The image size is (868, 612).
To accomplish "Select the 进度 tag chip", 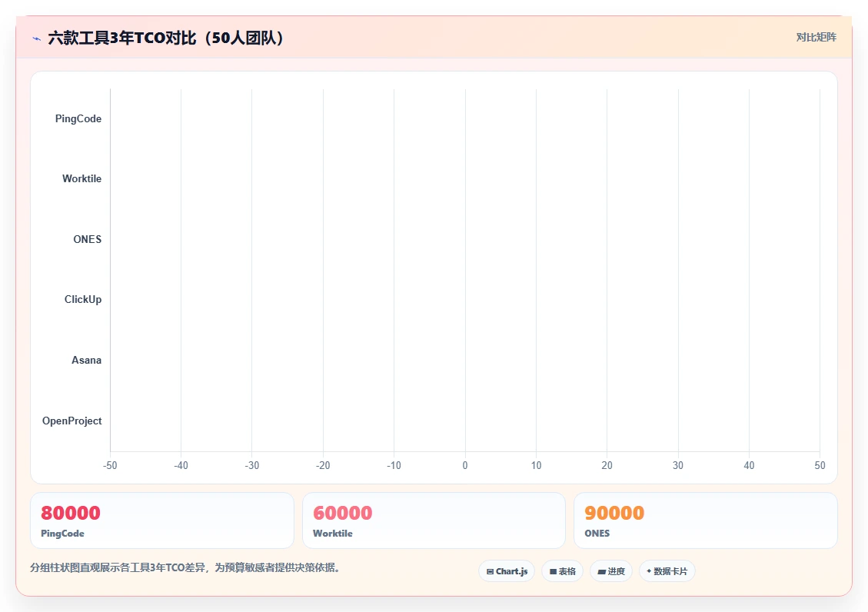I will click(611, 571).
